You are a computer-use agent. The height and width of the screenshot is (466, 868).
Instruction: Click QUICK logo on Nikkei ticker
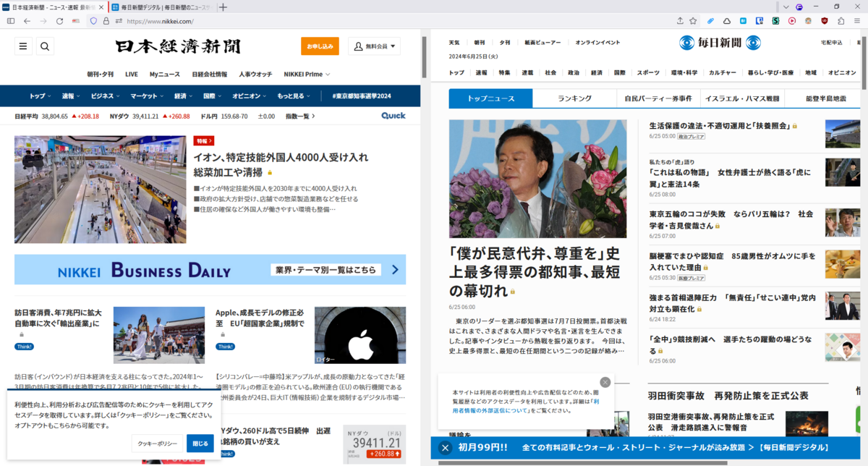(393, 116)
